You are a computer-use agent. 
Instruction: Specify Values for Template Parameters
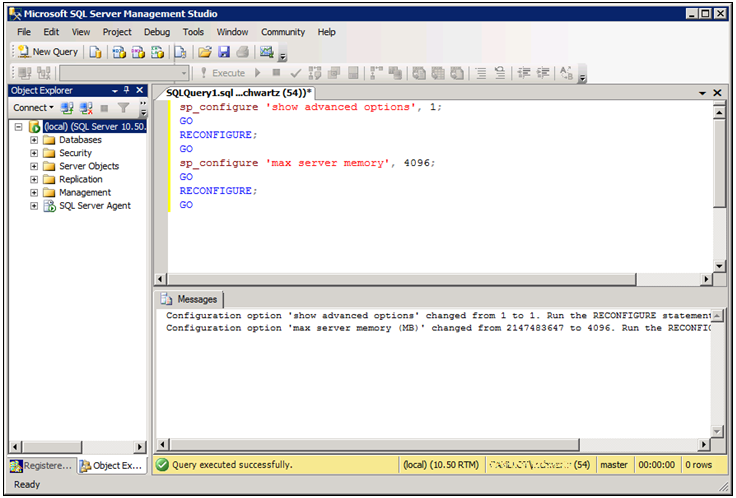coord(566,73)
